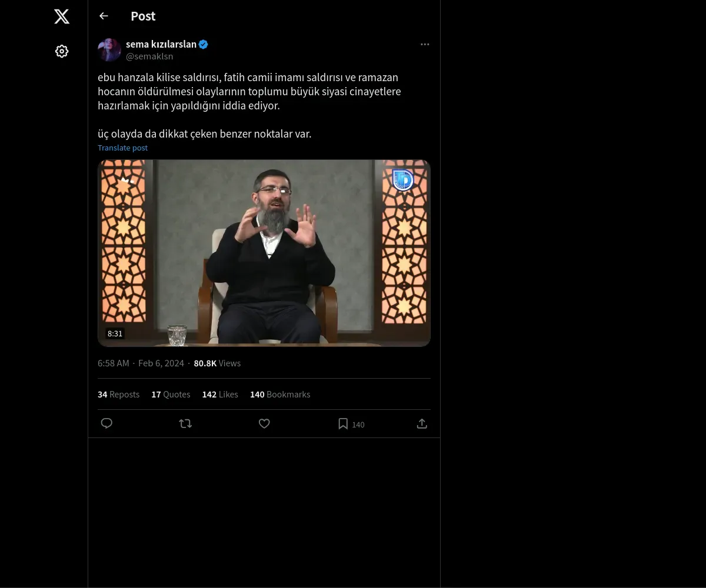Like the post with heart icon
Viewport: 706px width, 588px height.
[264, 423]
